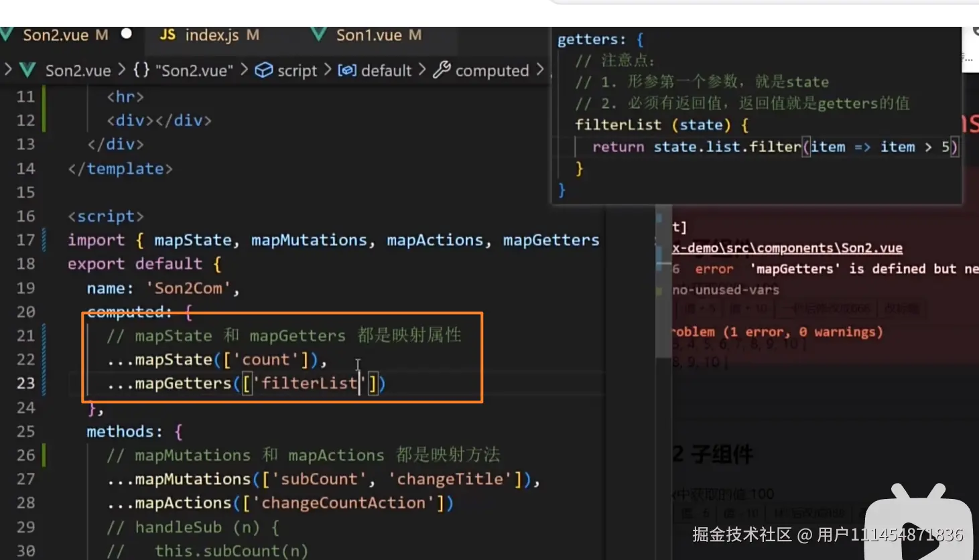The height and width of the screenshot is (560, 979).
Task: Click line number 23 in the gutter
Action: coord(25,383)
